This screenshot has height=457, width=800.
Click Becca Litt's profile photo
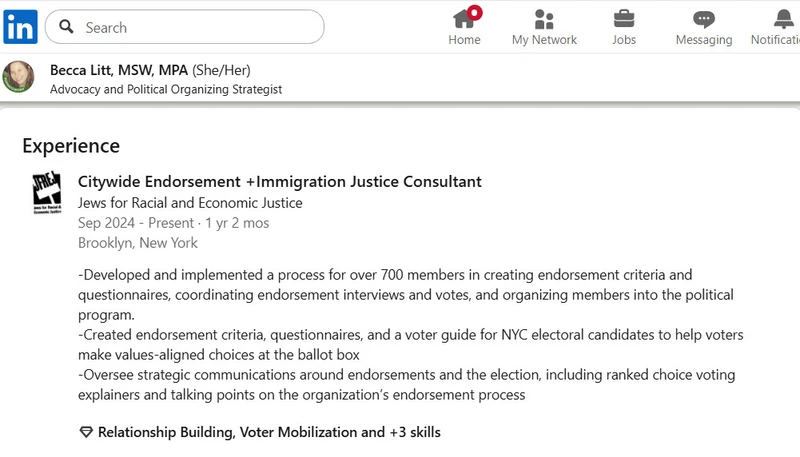[18, 77]
